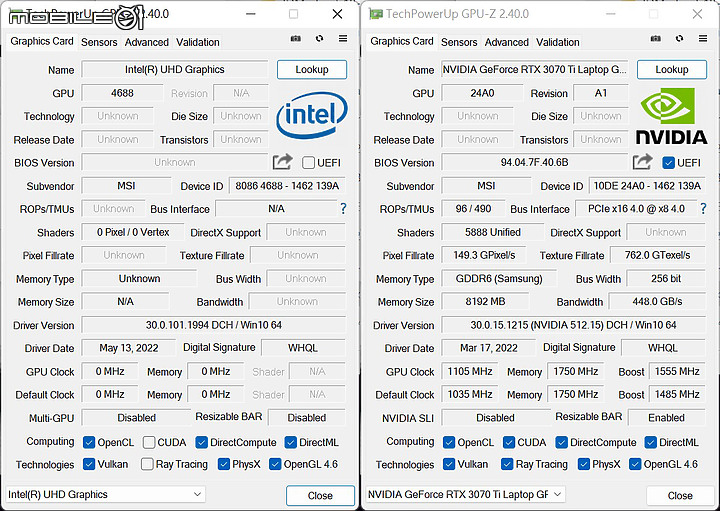720x511 pixels.
Task: Click BIOS export share icon in NVIDIA window
Action: [642, 162]
